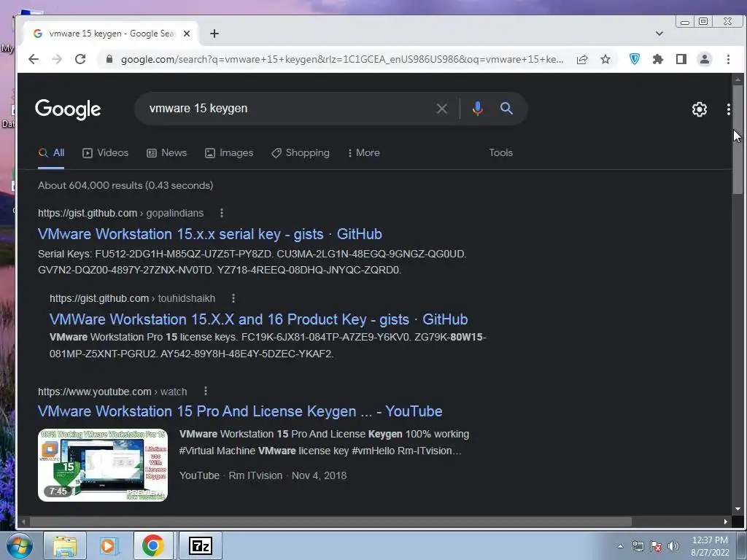Click 'YouTube · Rm ITvision · Nov 4, 2018' text
Screen dimensions: 747x560
tap(263, 475)
